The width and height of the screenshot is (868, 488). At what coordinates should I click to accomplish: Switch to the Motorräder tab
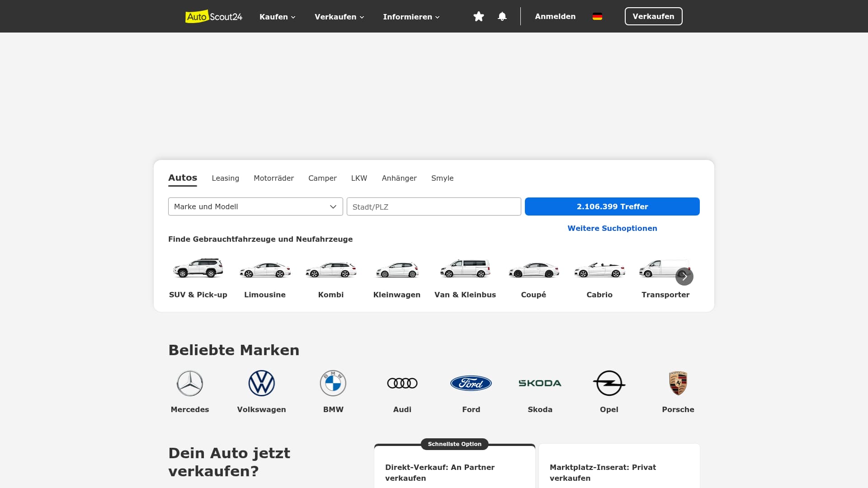click(x=274, y=178)
